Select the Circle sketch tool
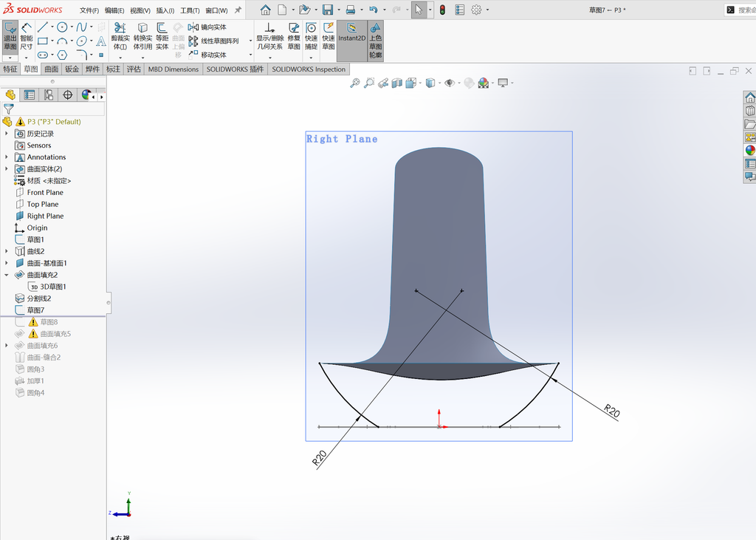The height and width of the screenshot is (540, 756). pyautogui.click(x=62, y=27)
